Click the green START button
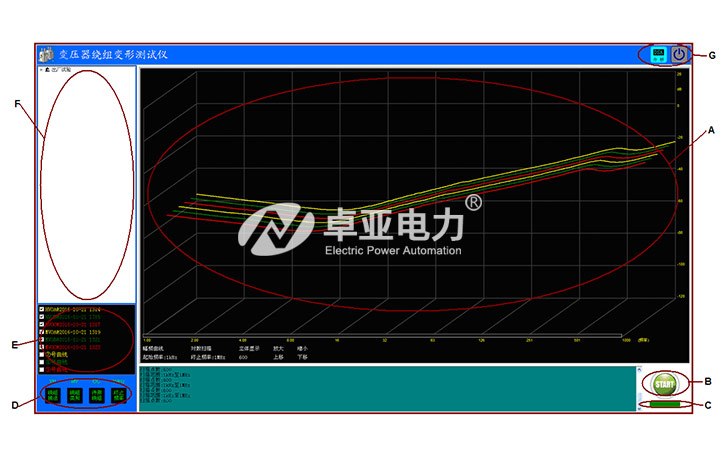This screenshot has width=720, height=450. point(664,384)
